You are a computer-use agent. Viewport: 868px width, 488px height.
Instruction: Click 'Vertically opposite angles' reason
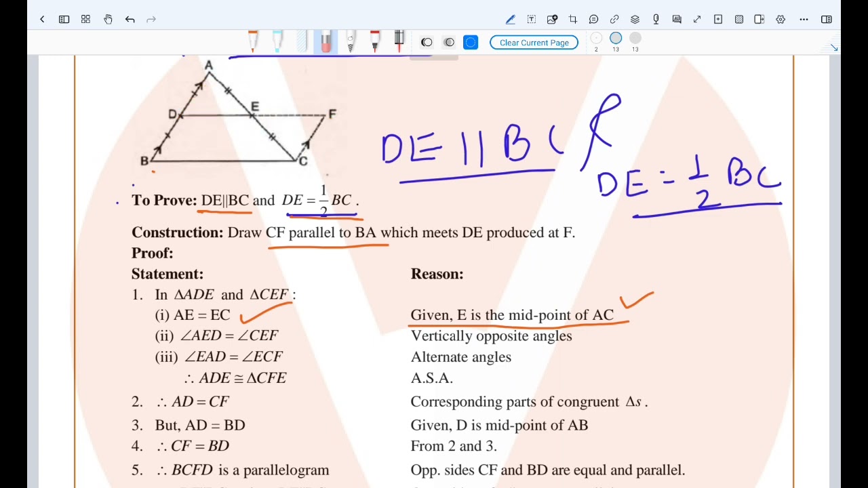click(x=492, y=336)
